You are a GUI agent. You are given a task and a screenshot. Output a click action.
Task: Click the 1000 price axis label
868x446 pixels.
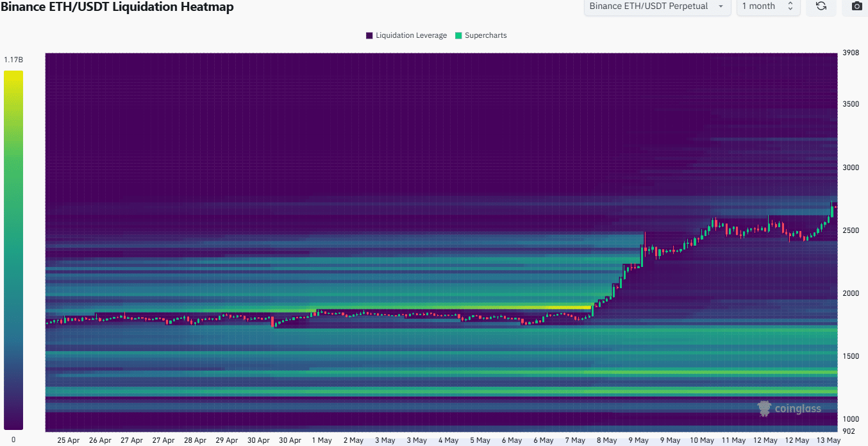click(851, 419)
